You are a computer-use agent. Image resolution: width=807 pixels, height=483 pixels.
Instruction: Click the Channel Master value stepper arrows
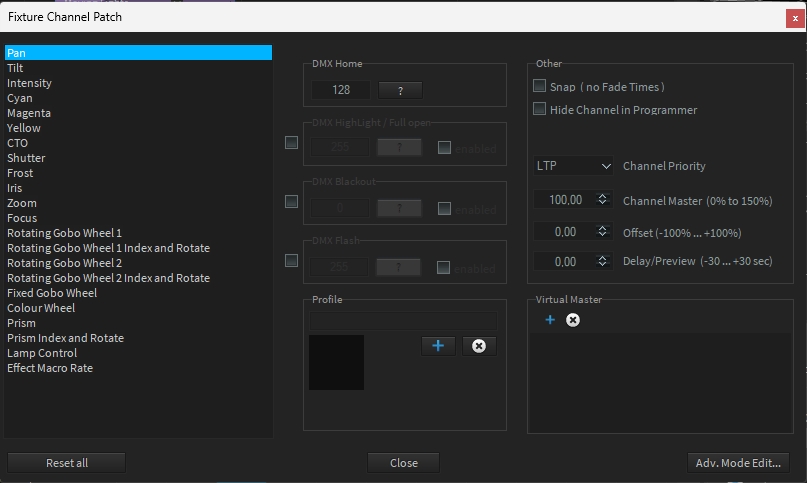click(x=602, y=200)
